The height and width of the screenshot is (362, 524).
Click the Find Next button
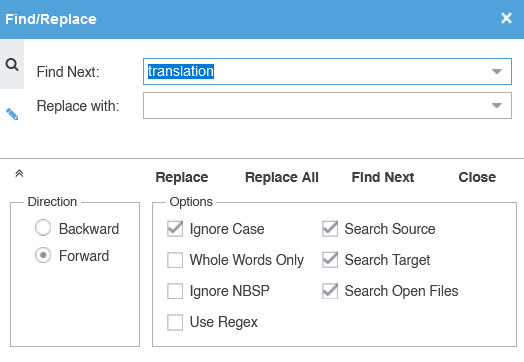[x=383, y=177]
